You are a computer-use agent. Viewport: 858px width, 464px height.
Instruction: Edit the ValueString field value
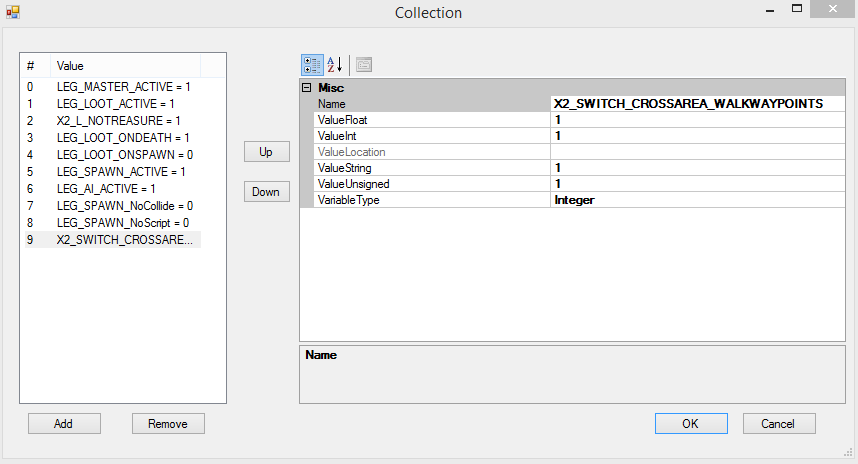tap(697, 167)
